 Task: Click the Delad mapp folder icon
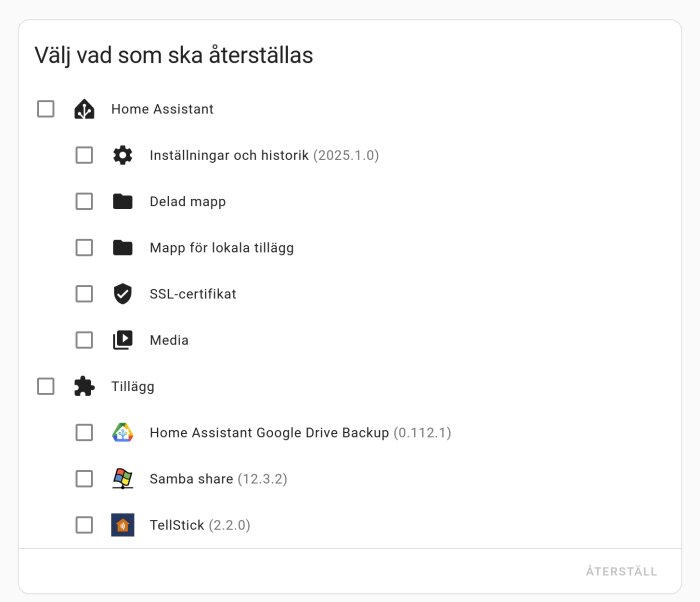click(122, 201)
